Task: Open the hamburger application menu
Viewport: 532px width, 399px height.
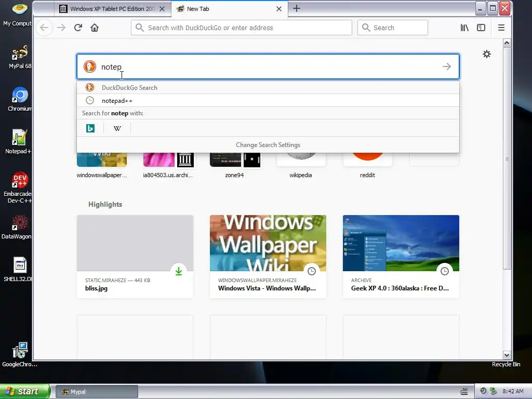Action: 501,28
